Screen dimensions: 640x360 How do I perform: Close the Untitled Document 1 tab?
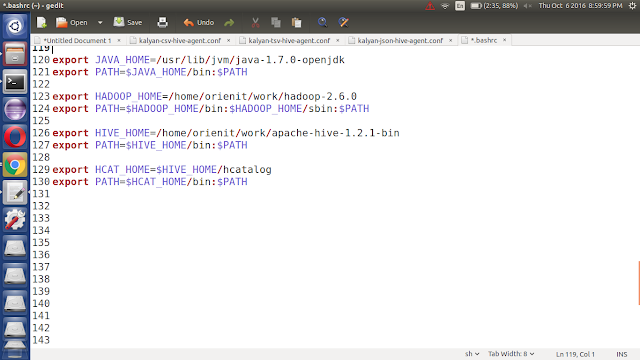tap(119, 40)
